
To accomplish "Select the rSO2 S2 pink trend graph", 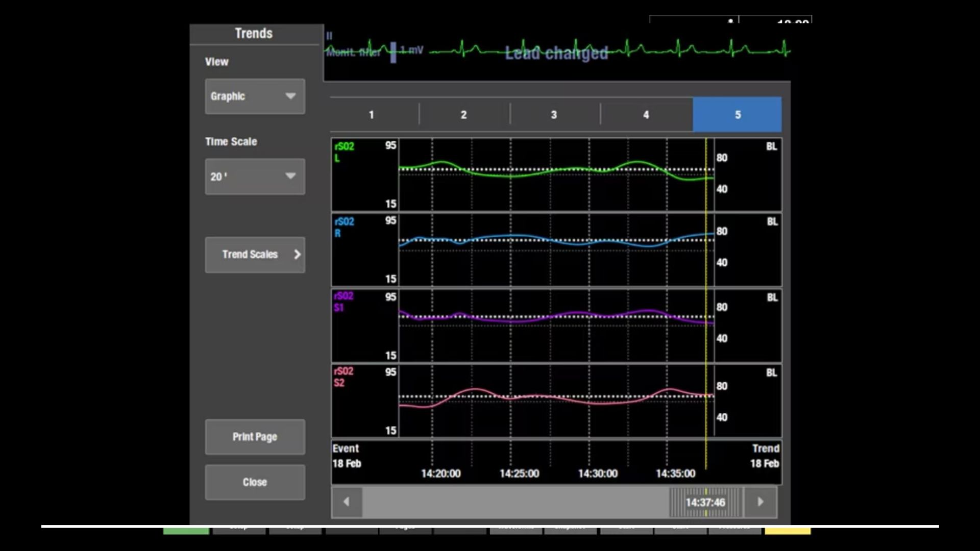I will pyautogui.click(x=556, y=400).
